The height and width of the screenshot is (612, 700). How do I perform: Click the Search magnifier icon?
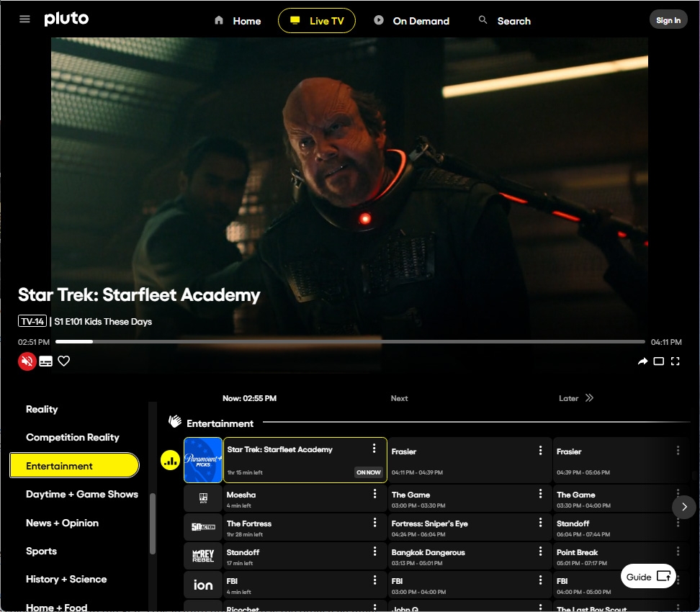[483, 20]
